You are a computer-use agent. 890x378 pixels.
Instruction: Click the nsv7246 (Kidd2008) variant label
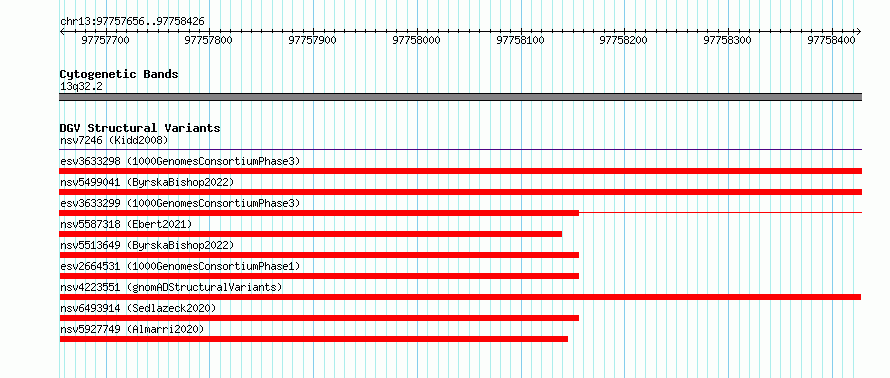coord(114,140)
